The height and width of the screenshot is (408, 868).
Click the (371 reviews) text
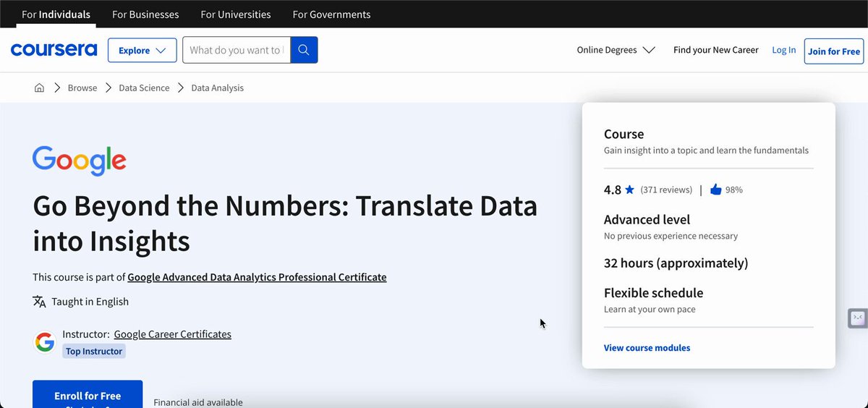click(666, 190)
